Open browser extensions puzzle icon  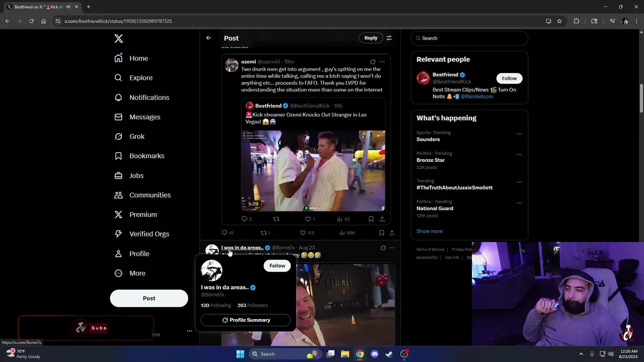(577, 21)
